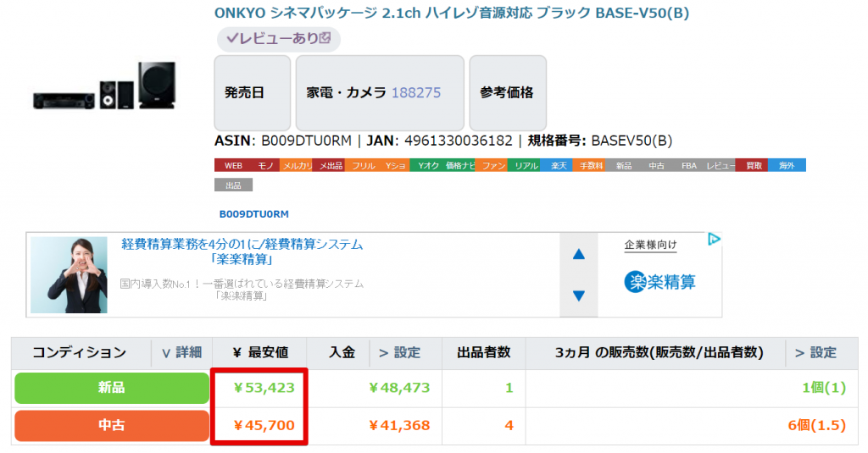Click new seller count 1
Viewport: 868px width, 453px height.
coord(509,388)
